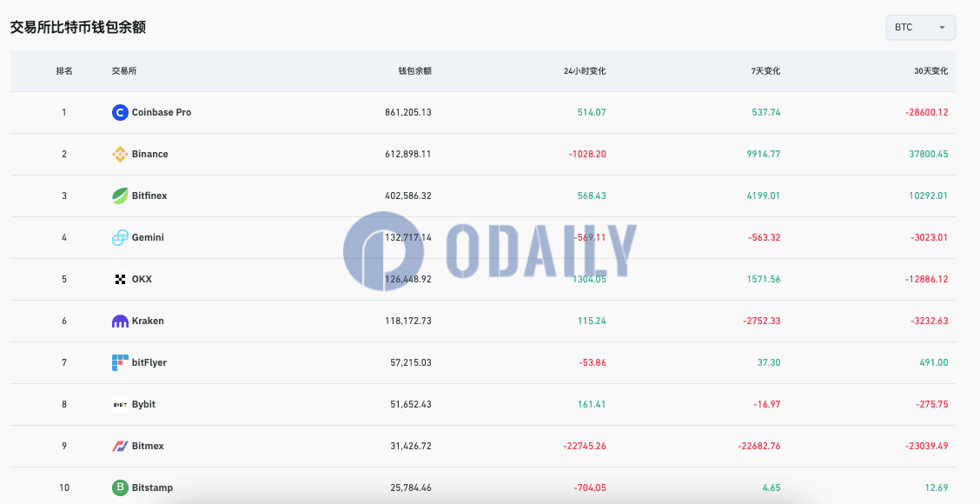Open the Coinbase Pro exchange link
980x504 pixels.
tap(162, 113)
